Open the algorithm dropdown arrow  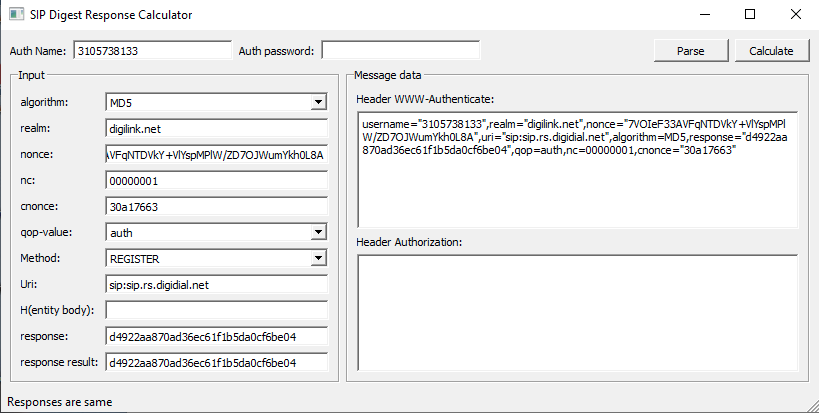[318, 102]
